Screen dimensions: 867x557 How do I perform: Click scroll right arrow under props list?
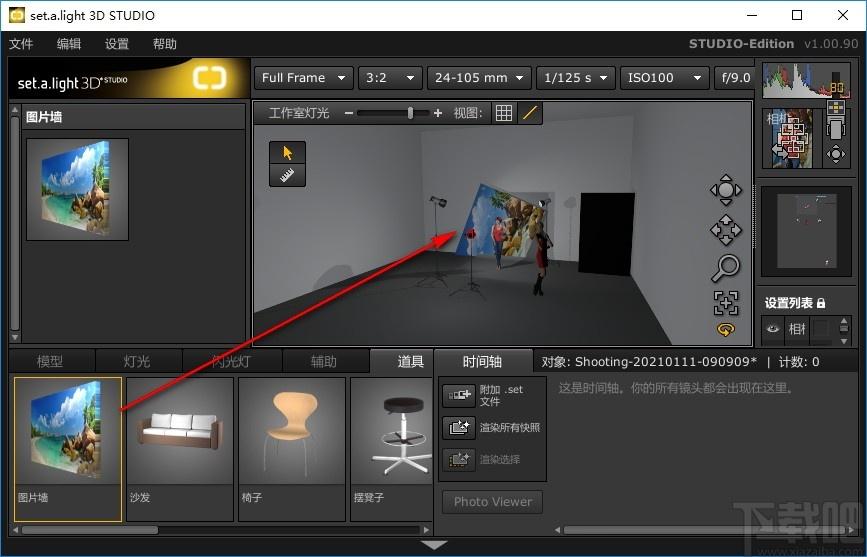[x=426, y=530]
